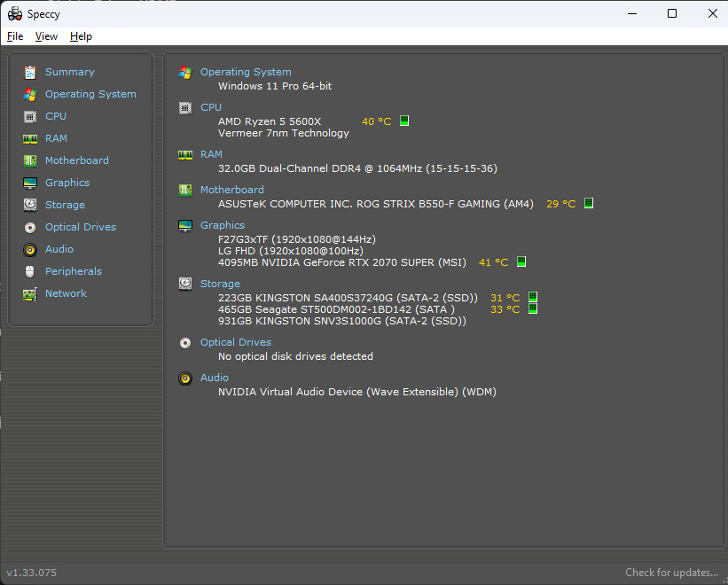The height and width of the screenshot is (585, 728).
Task: Open the Help menu
Action: tap(81, 36)
